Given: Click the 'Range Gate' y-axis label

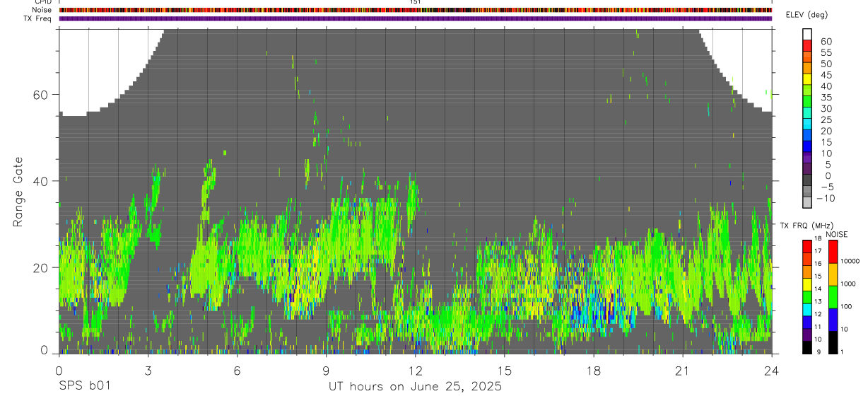Looking at the screenshot, I should tap(18, 191).
